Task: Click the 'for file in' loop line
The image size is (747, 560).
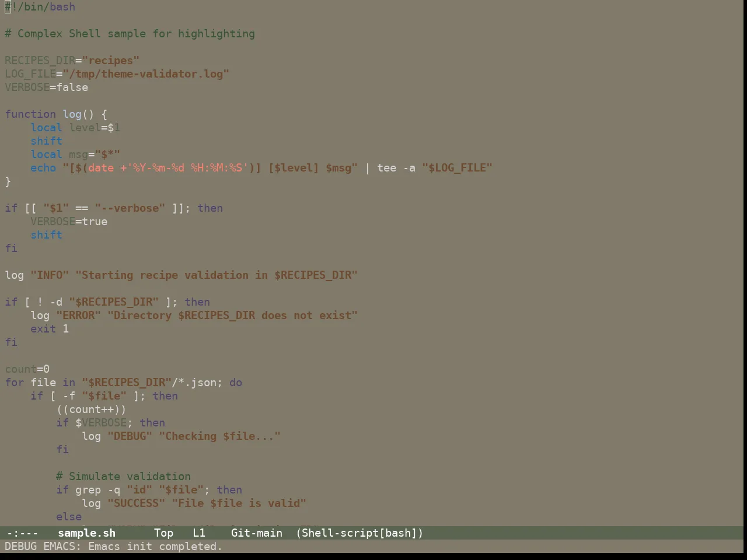Action: [x=123, y=383]
